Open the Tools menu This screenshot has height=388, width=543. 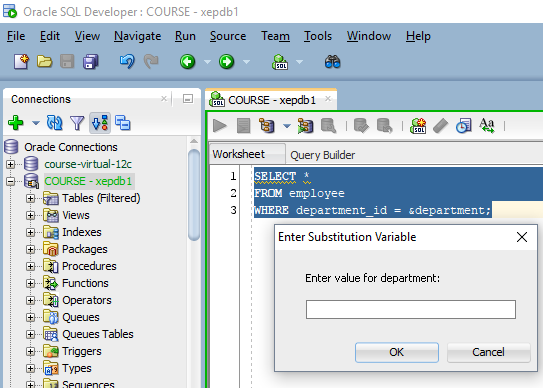[x=318, y=36]
